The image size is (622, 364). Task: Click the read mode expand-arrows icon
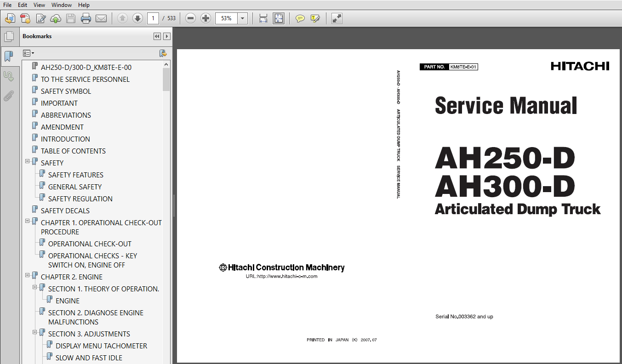point(337,18)
